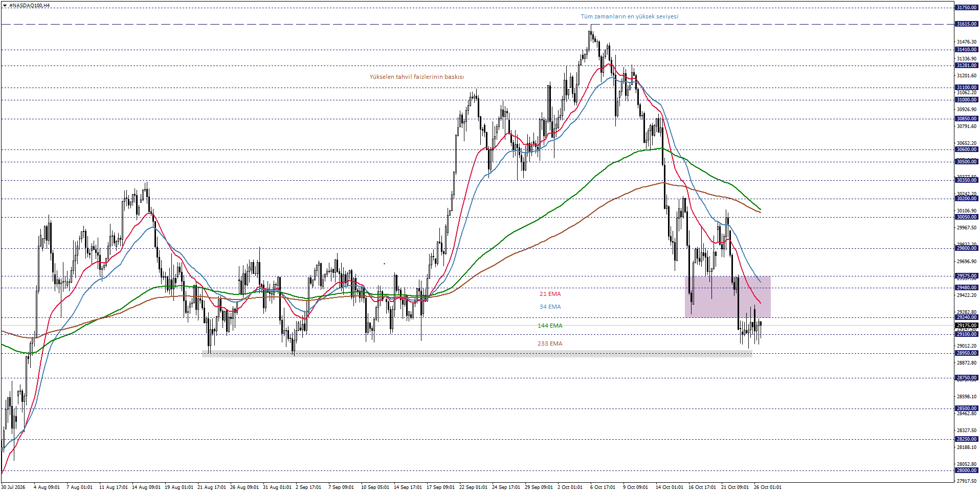Click the current price tag 29175.00

coord(967,326)
